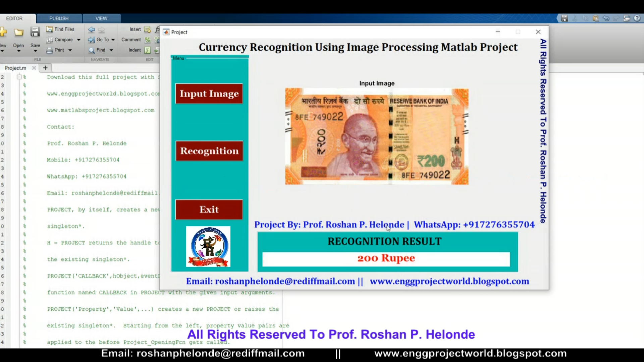This screenshot has width=644, height=362.
Task: Click the 'singleton*.' comment line
Action: [x=66, y=226]
